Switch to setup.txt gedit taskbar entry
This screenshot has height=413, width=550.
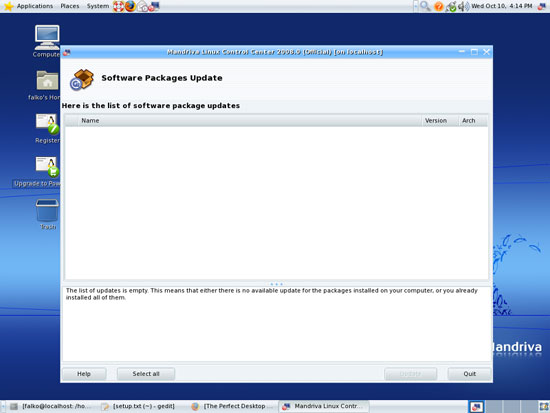click(x=140, y=406)
